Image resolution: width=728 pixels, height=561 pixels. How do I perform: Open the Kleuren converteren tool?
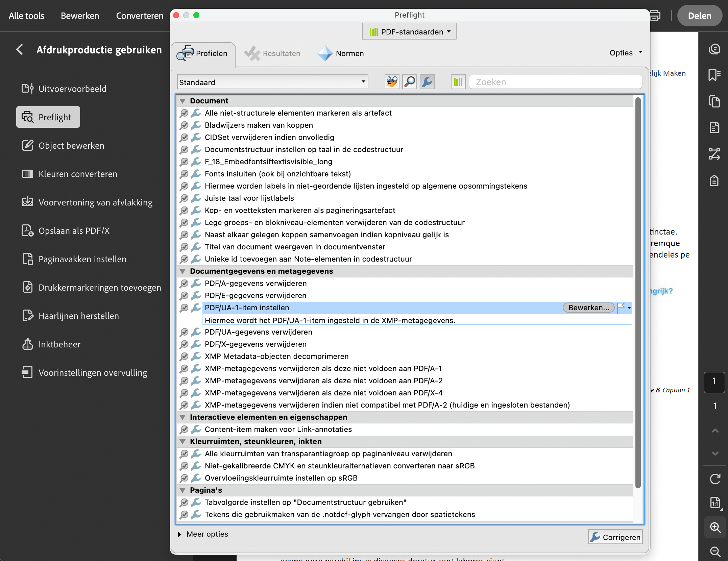pos(77,174)
